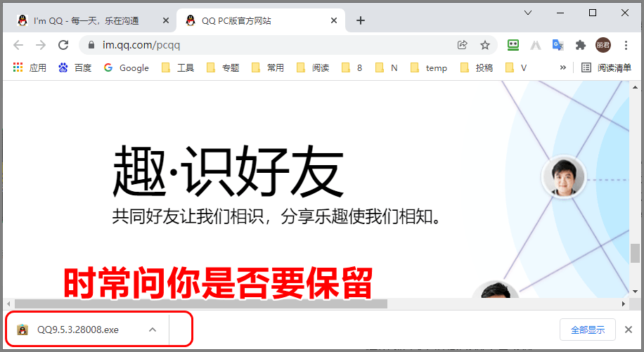The image size is (644, 352).
Task: Open the grey triangular extension icon
Action: pyautogui.click(x=535, y=45)
